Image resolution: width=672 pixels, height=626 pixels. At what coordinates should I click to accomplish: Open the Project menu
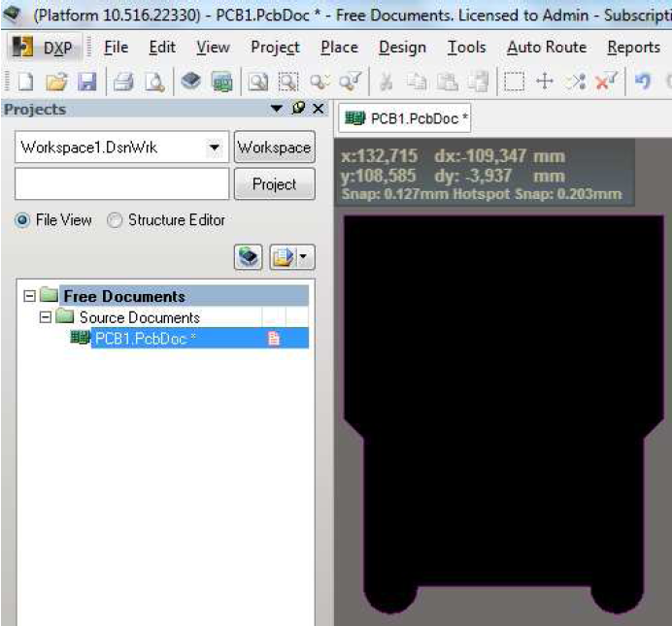click(275, 48)
